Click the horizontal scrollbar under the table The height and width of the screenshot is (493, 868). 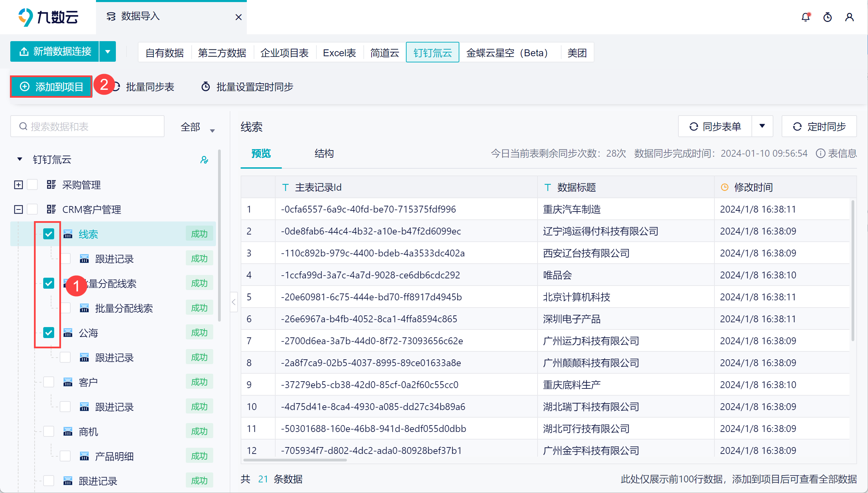[x=295, y=460]
